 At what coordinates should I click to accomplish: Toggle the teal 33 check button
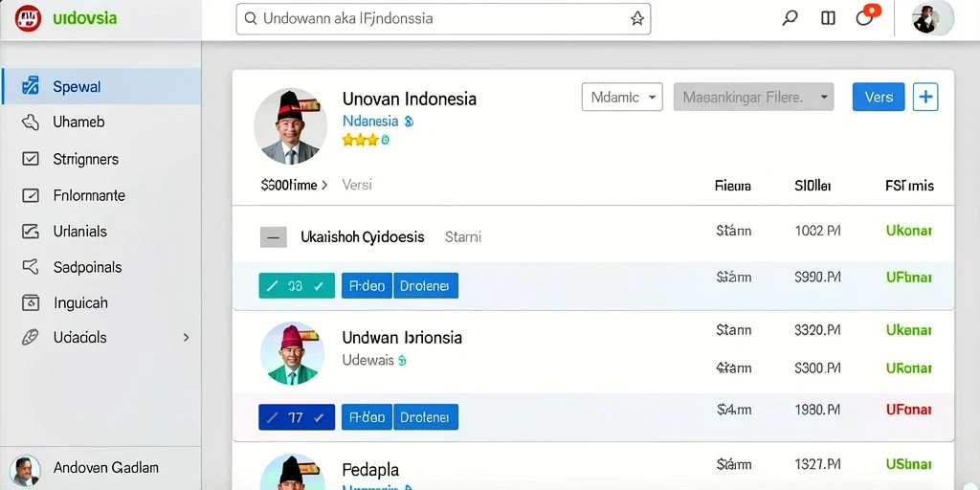click(x=297, y=285)
